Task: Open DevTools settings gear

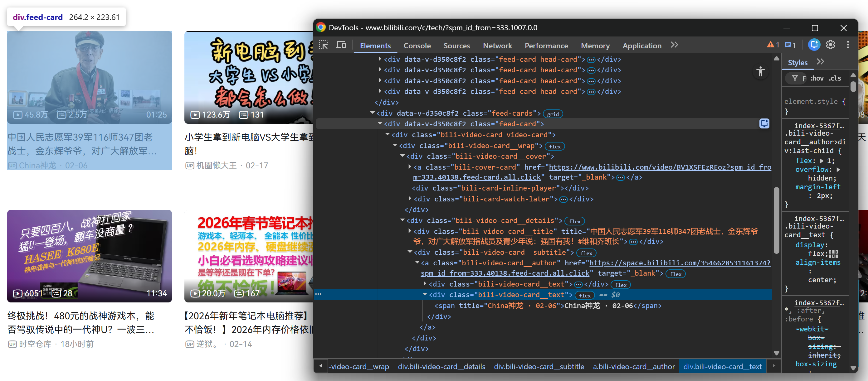Action: tap(831, 45)
